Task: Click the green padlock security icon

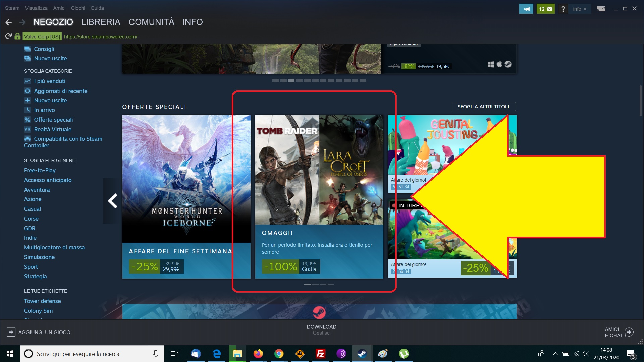Action: [x=17, y=36]
